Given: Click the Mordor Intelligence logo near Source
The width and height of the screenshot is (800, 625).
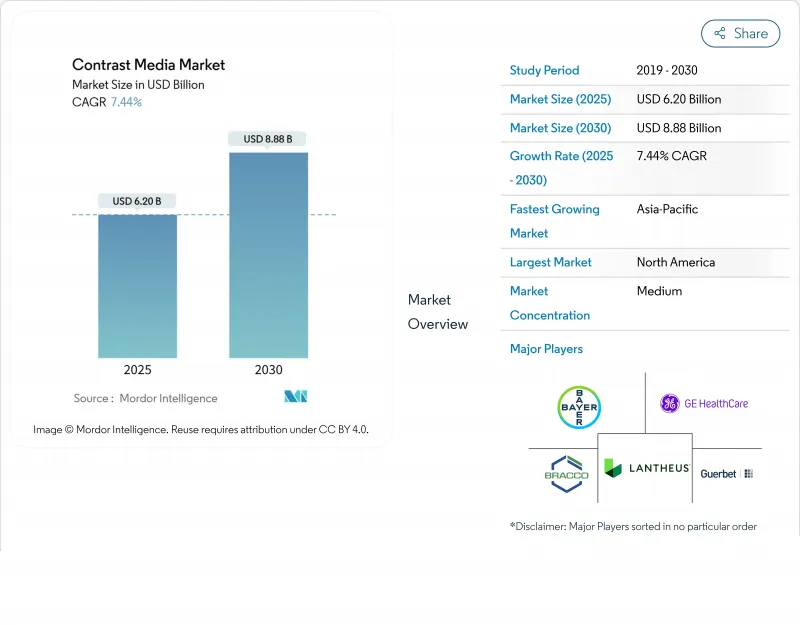Looking at the screenshot, I should [296, 397].
